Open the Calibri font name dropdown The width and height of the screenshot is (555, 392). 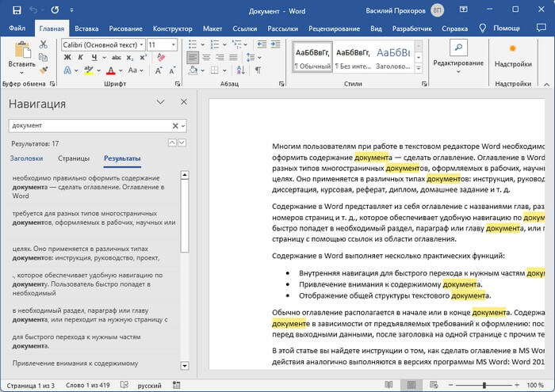pos(141,45)
